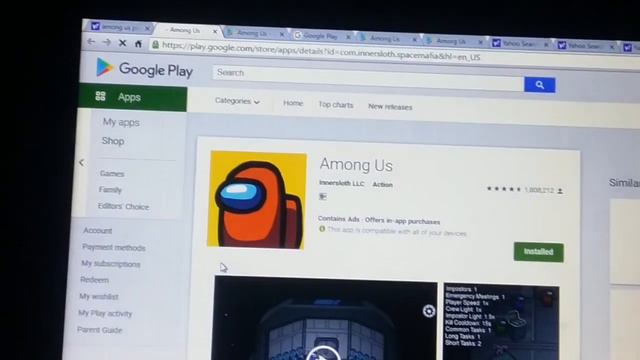Close the active Among Us tab

(215, 31)
